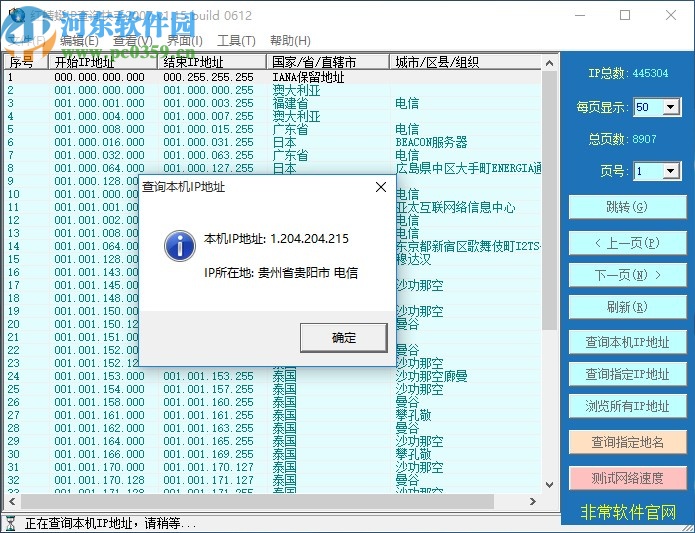Open the 编辑(E) menu

(x=79, y=41)
